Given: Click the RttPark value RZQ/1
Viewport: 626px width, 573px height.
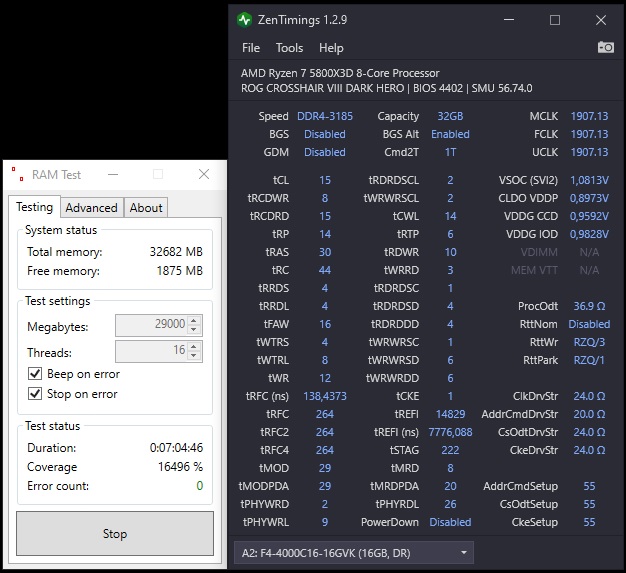Looking at the screenshot, I should tap(589, 360).
